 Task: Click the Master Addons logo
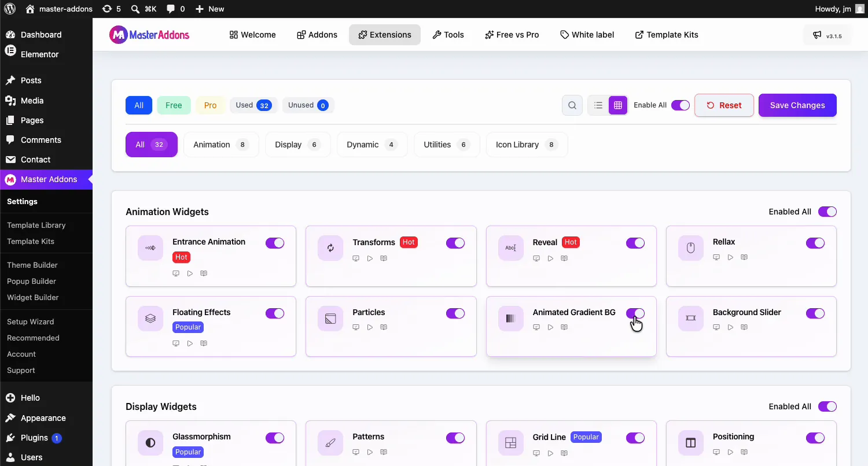149,35
